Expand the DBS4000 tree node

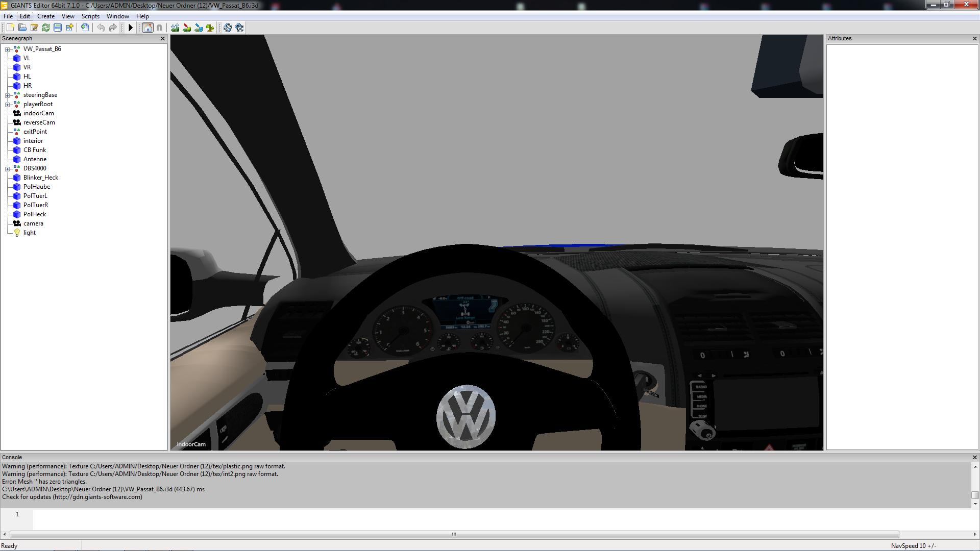[x=7, y=169]
